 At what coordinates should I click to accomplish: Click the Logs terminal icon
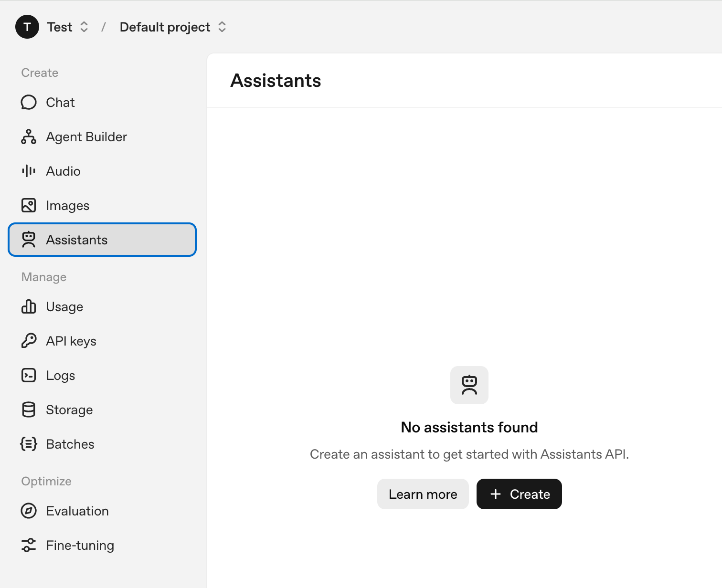click(x=29, y=376)
